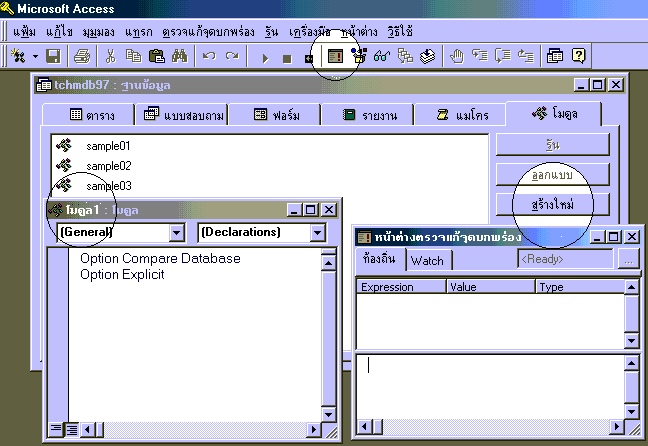Click the Find binoculars icon

(x=180, y=57)
